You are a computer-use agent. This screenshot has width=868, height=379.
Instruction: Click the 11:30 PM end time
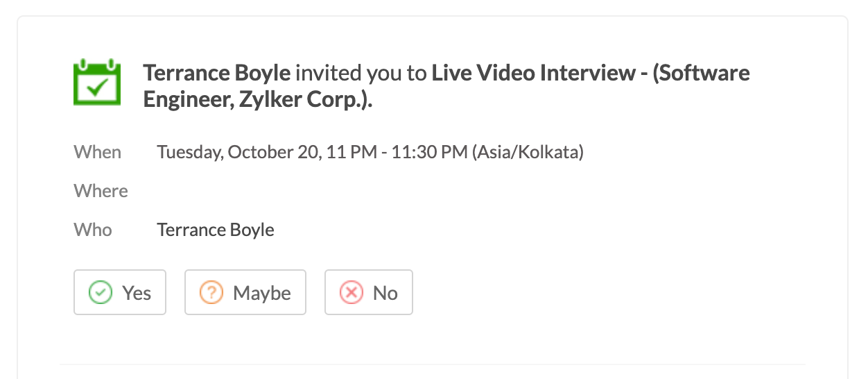click(x=429, y=152)
